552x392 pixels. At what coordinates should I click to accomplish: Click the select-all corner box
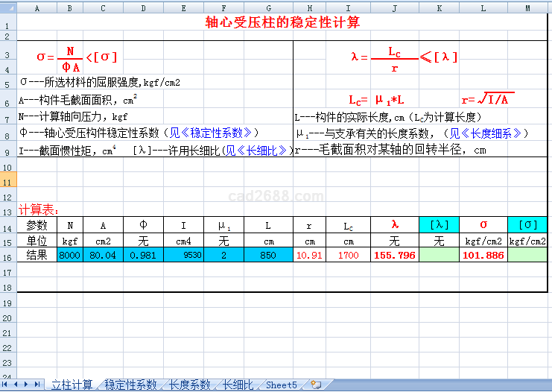(7, 7)
